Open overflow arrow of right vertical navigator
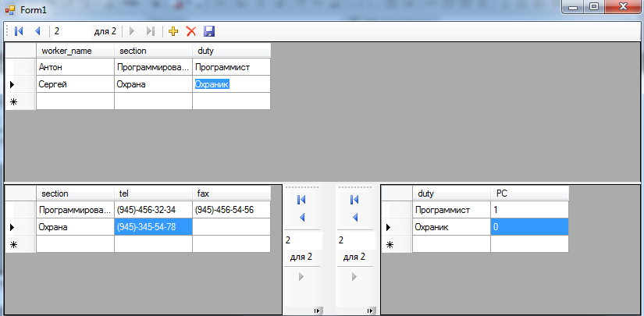 371,311
